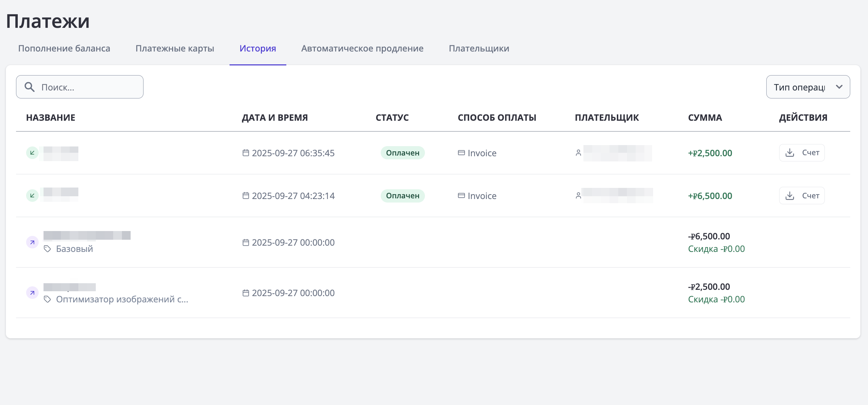Click Оплачен status badge in first row
Viewport: 868px width, 405px height.
(403, 153)
